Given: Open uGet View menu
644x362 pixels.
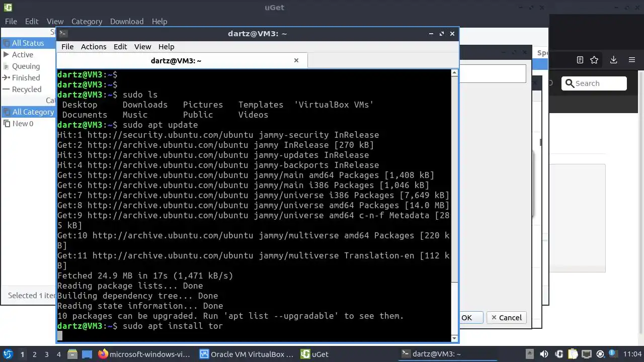Looking at the screenshot, I should [55, 21].
